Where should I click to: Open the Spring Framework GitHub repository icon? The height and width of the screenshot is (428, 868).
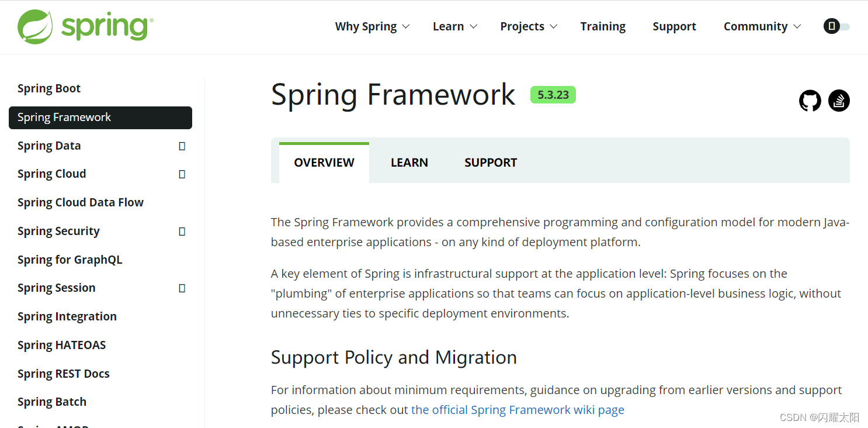[x=810, y=101]
